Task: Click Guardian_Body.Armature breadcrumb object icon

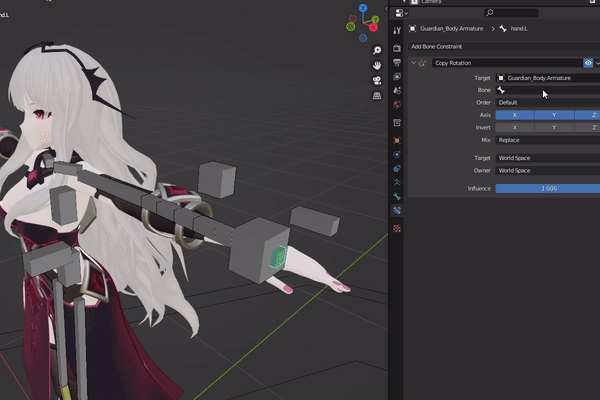Action: (x=412, y=29)
